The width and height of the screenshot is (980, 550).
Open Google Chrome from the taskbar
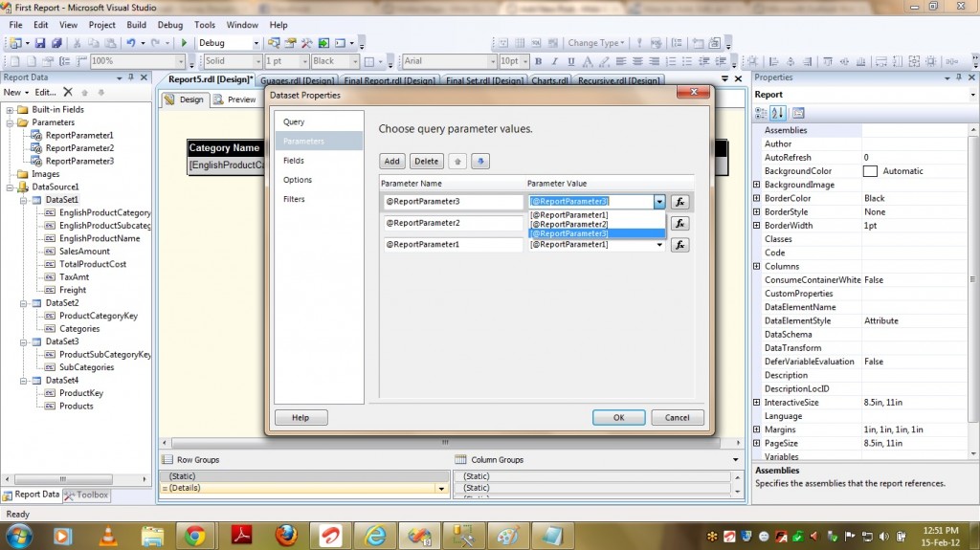coord(195,536)
